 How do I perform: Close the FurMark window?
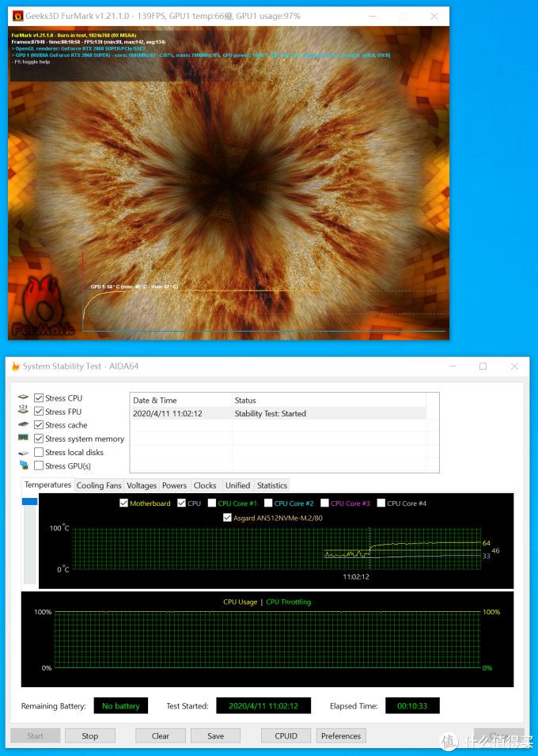(x=434, y=17)
